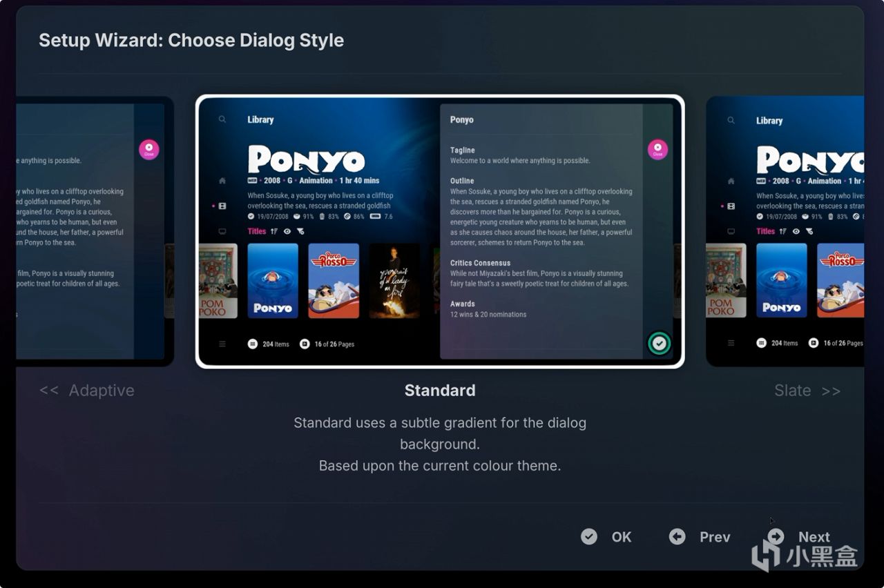Image resolution: width=884 pixels, height=588 pixels.
Task: Click the large Ponyo logo in Standard preview
Action: [x=306, y=159]
